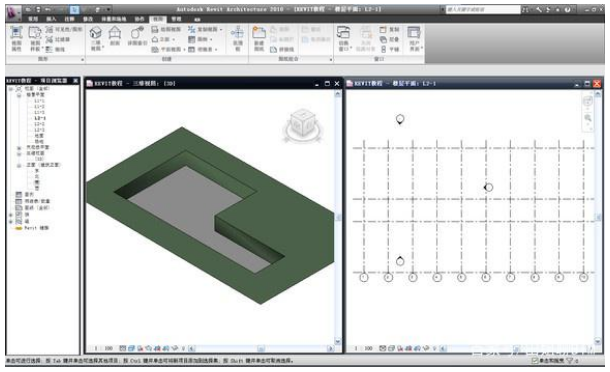Switch to the Home (常用) ribbon tab
This screenshot has height=372, width=610.
(x=33, y=19)
